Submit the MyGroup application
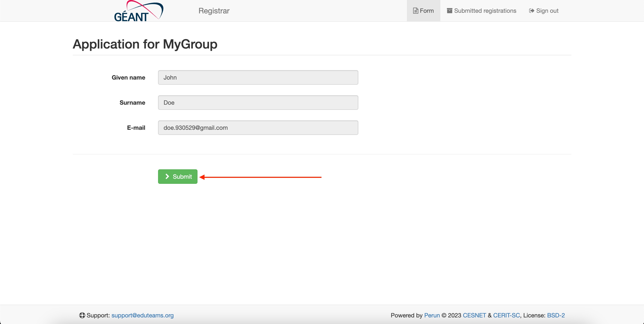644x324 pixels. click(x=177, y=177)
